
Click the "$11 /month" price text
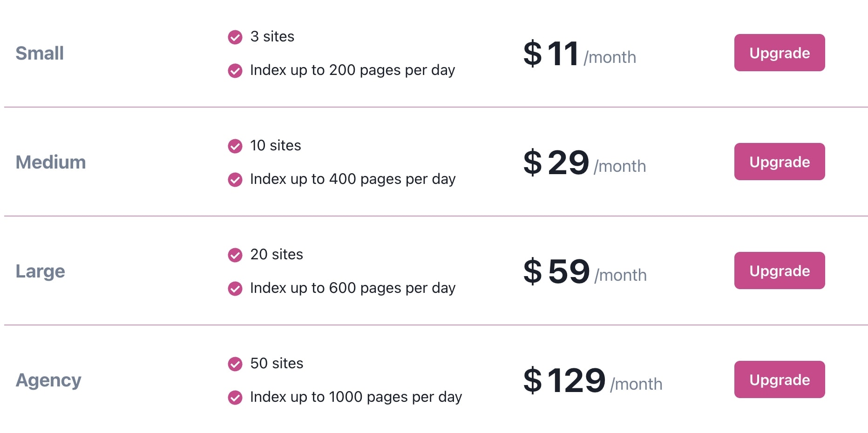pyautogui.click(x=579, y=53)
